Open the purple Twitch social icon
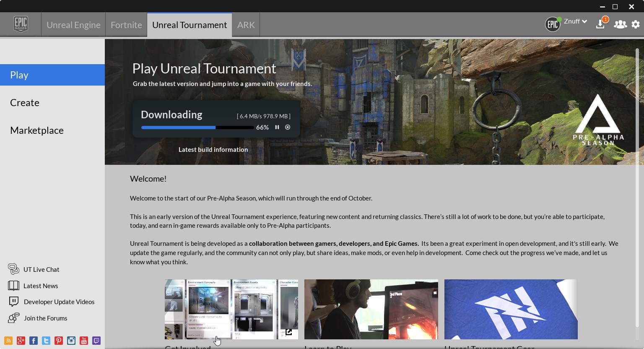The image size is (644, 349). coord(96,341)
